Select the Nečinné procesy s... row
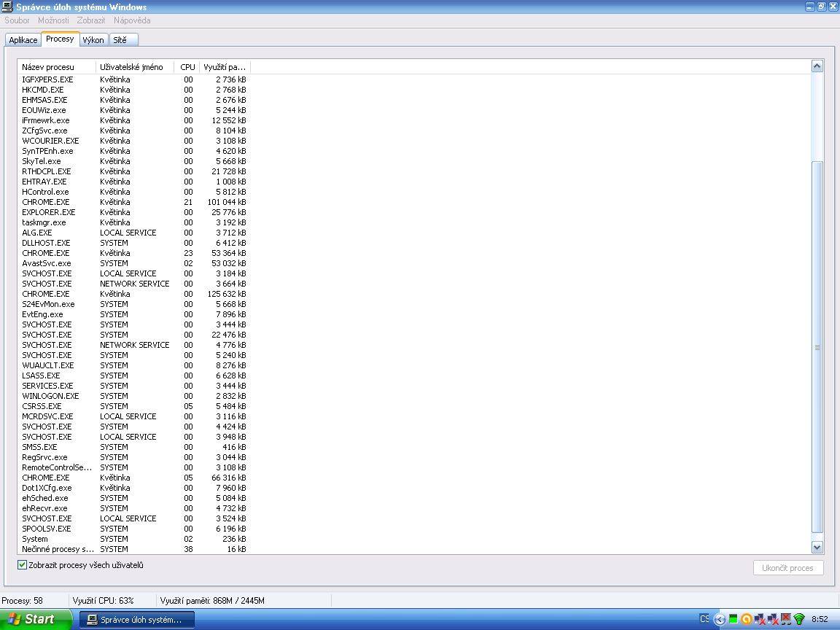This screenshot has width=840, height=630. [x=134, y=549]
